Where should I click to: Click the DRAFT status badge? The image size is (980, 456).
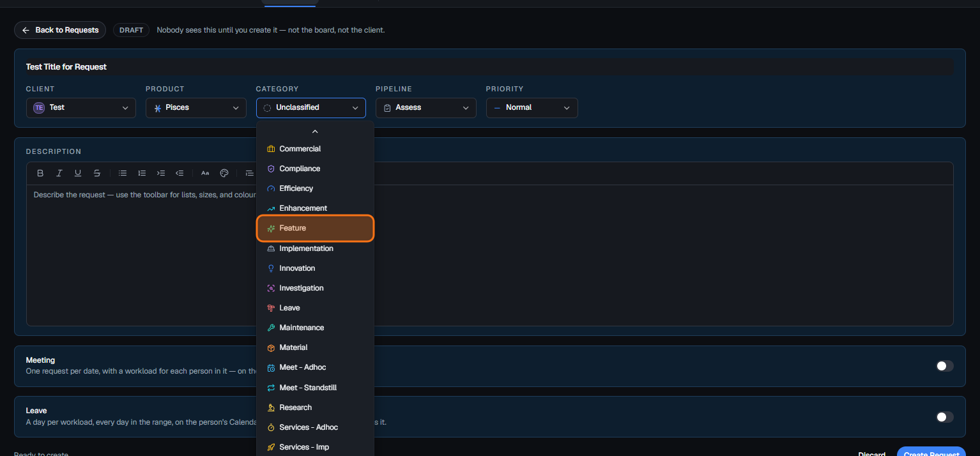[x=131, y=30]
